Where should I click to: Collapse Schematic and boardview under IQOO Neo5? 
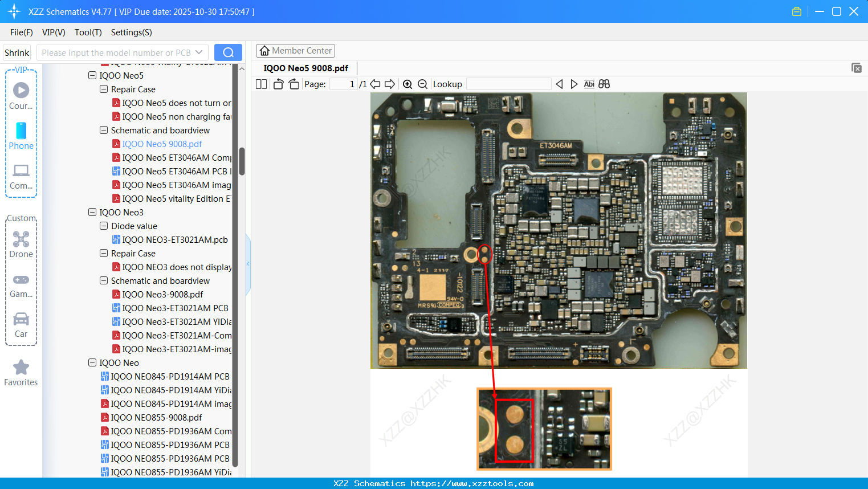pos(104,130)
